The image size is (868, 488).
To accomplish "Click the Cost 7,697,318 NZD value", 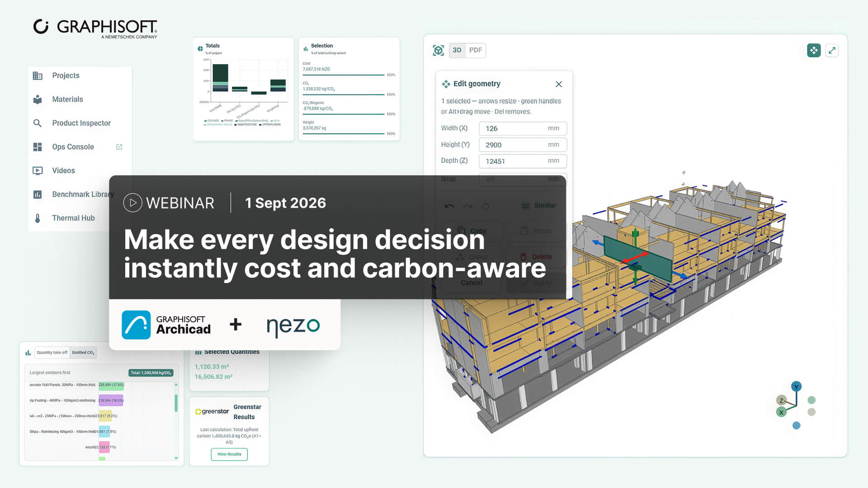I will (x=316, y=69).
